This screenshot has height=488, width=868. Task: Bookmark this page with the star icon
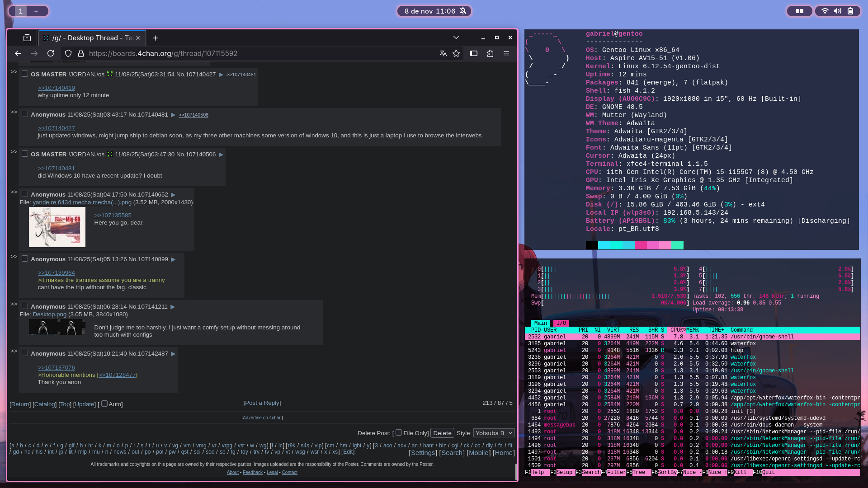coord(456,53)
